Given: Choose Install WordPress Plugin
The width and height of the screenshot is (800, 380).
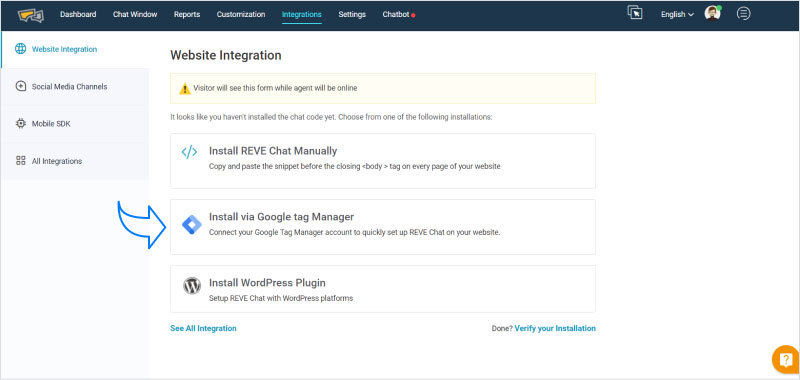Looking at the screenshot, I should click(383, 289).
